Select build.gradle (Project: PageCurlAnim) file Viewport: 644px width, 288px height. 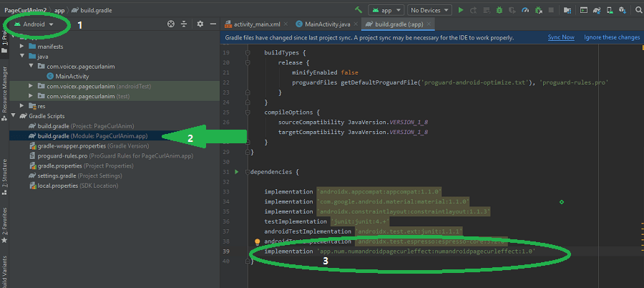(81, 126)
